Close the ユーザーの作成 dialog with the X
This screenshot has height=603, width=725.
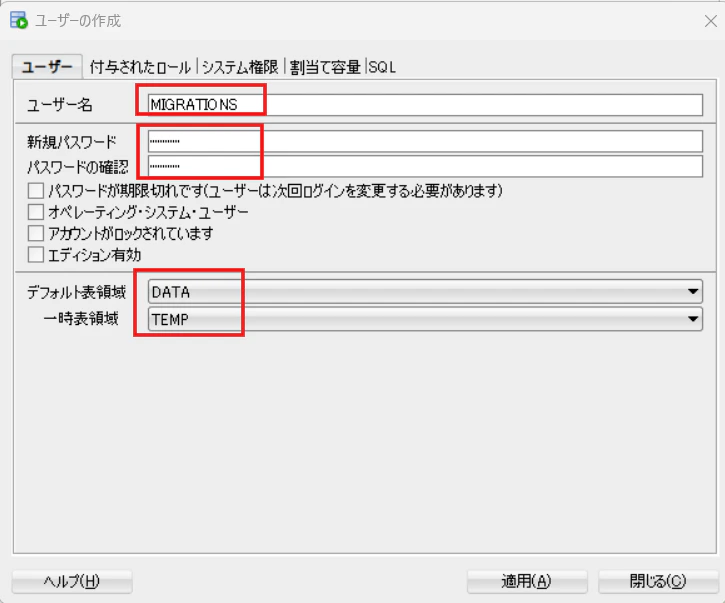pos(711,21)
